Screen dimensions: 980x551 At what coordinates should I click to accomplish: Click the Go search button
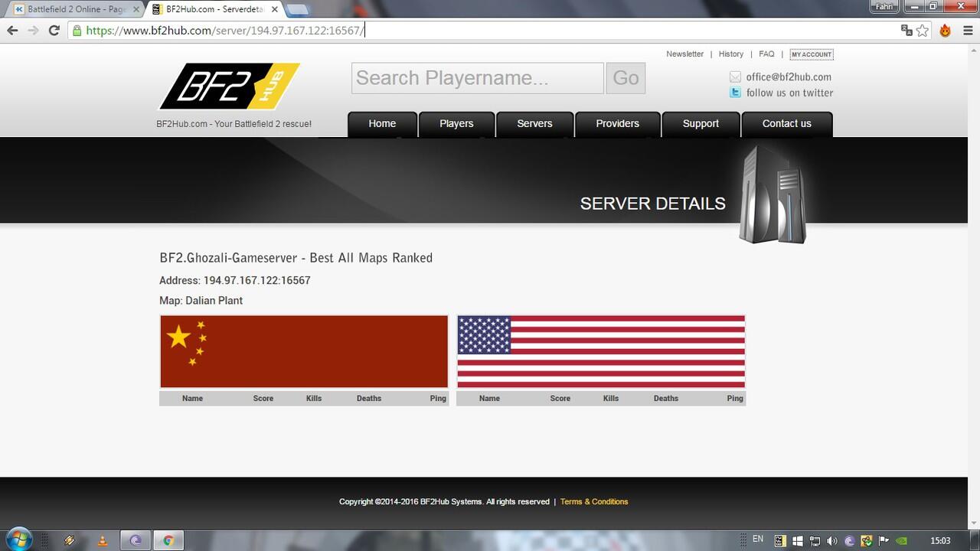(626, 78)
